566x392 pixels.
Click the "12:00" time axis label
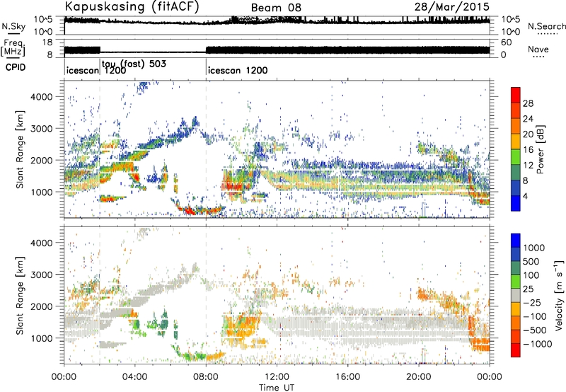277,377
